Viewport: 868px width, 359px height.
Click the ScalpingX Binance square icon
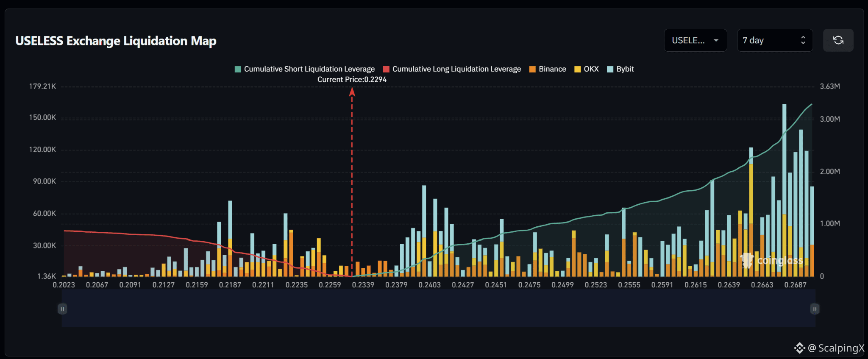click(799, 348)
